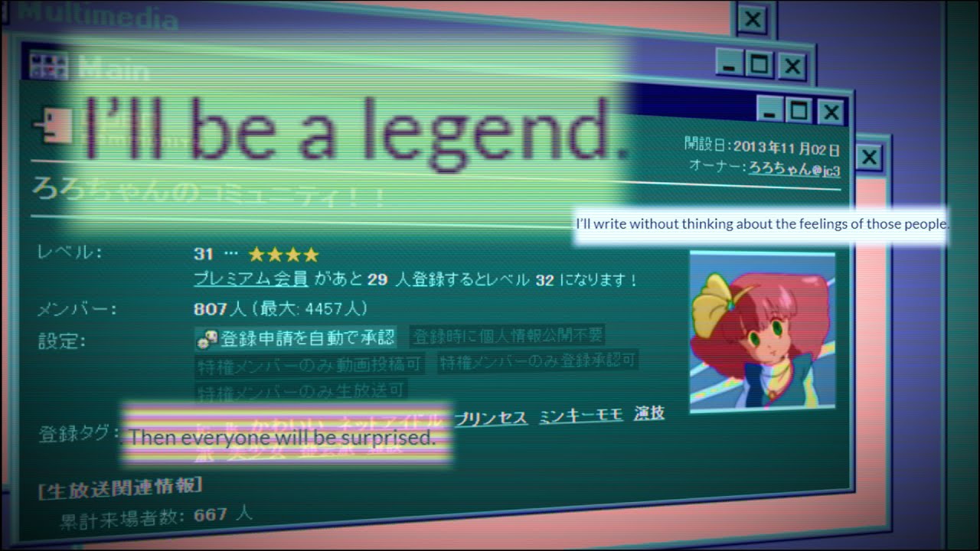Click member count 807人(最大: 4457人)
980x551 pixels.
[281, 308]
